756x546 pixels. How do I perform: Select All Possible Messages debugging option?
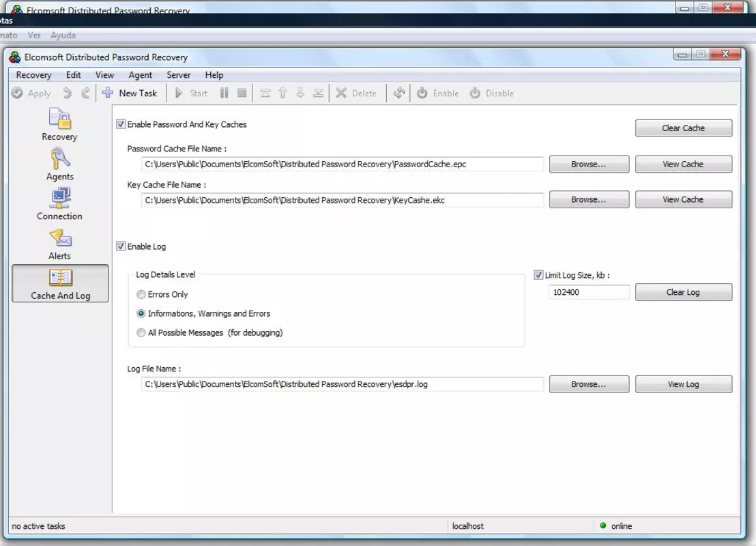click(x=141, y=332)
